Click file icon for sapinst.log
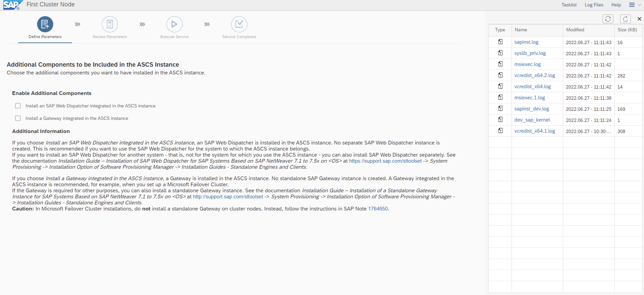644x295 pixels. pos(500,42)
